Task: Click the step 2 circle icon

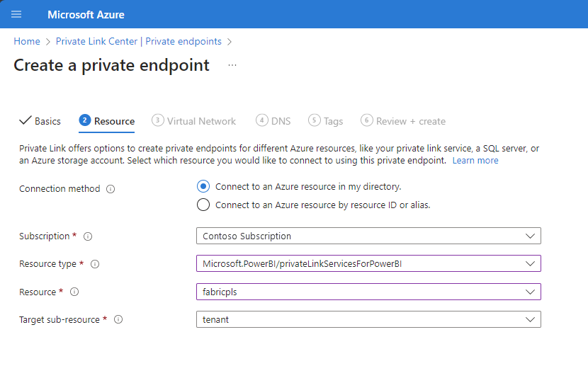Action: coord(85,120)
